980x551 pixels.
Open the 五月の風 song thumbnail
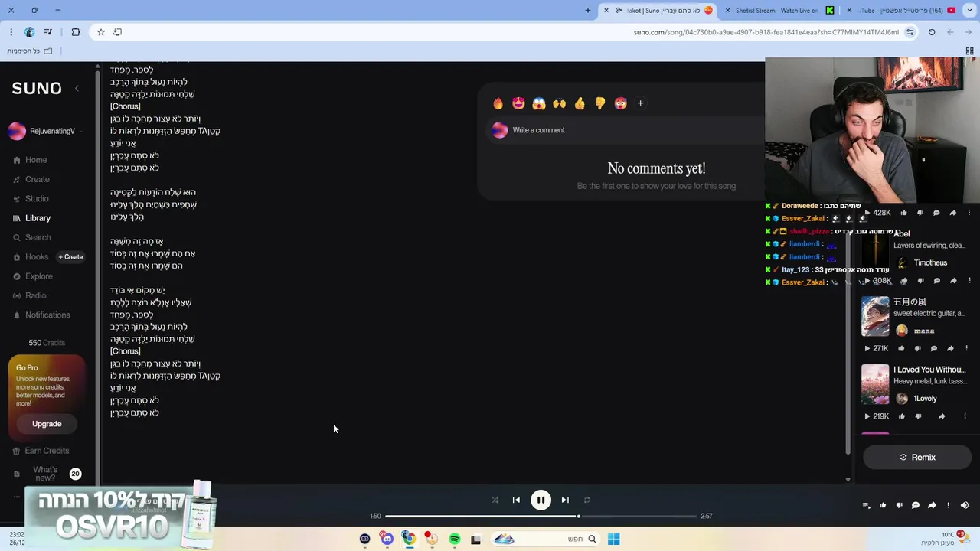875,317
